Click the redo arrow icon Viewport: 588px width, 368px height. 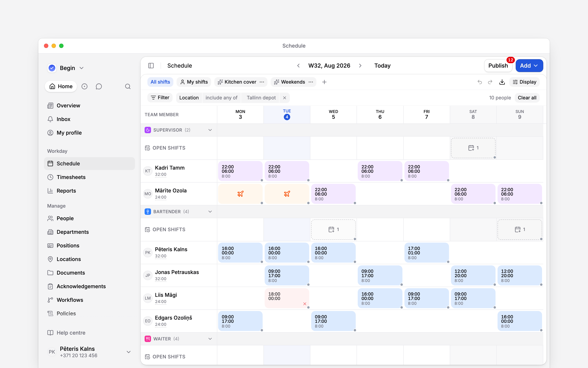point(490,82)
